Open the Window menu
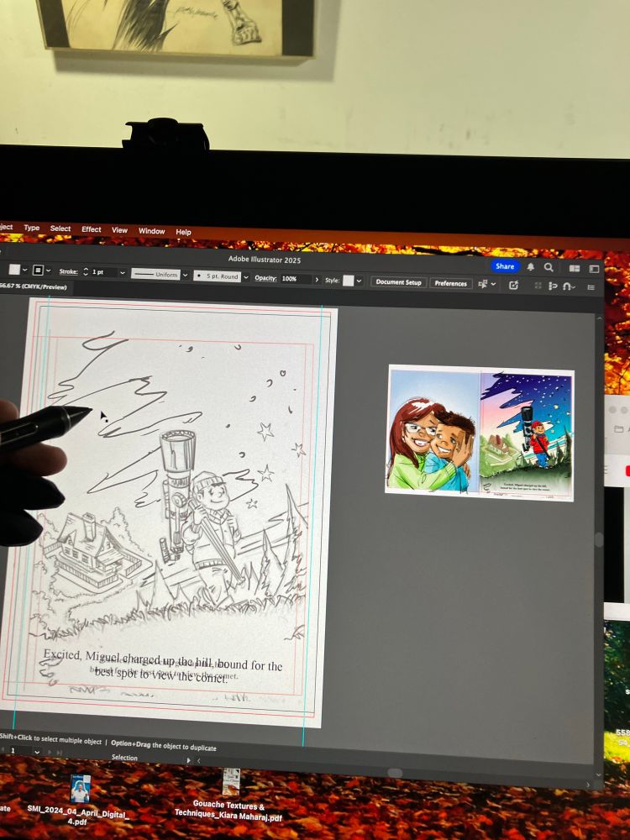Image resolution: width=630 pixels, height=840 pixels. (151, 231)
